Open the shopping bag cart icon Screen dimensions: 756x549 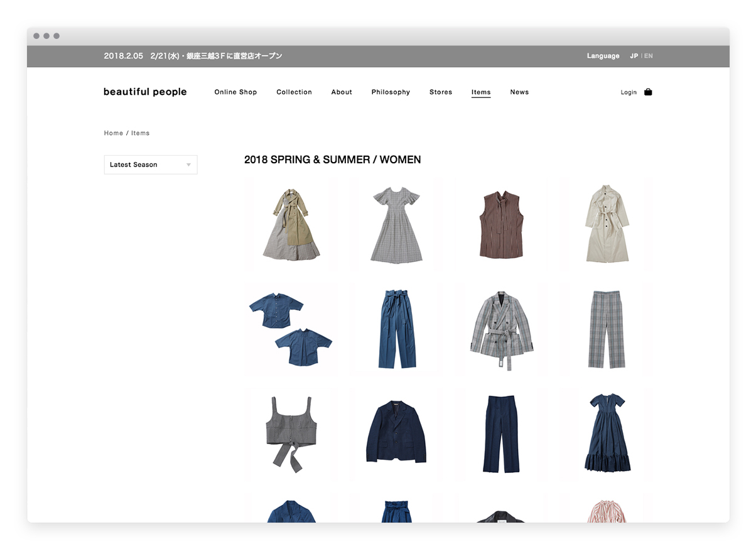point(648,92)
